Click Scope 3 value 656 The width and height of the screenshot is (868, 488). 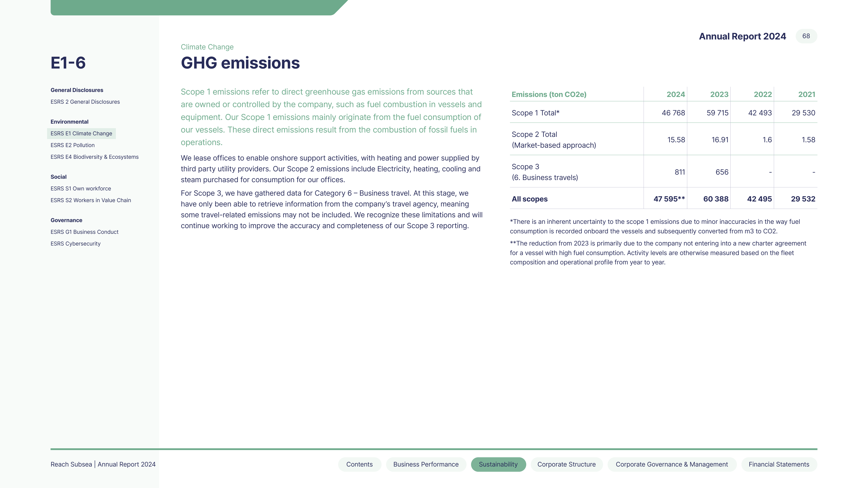722,172
